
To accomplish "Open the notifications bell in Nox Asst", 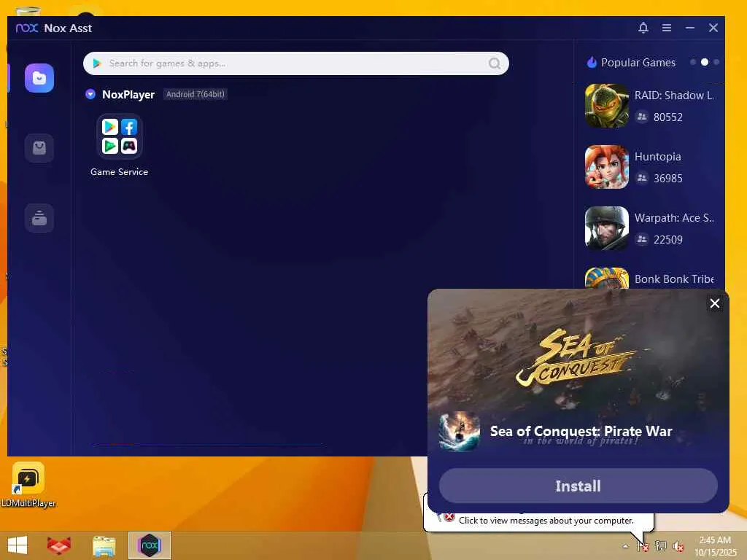I will pos(643,28).
